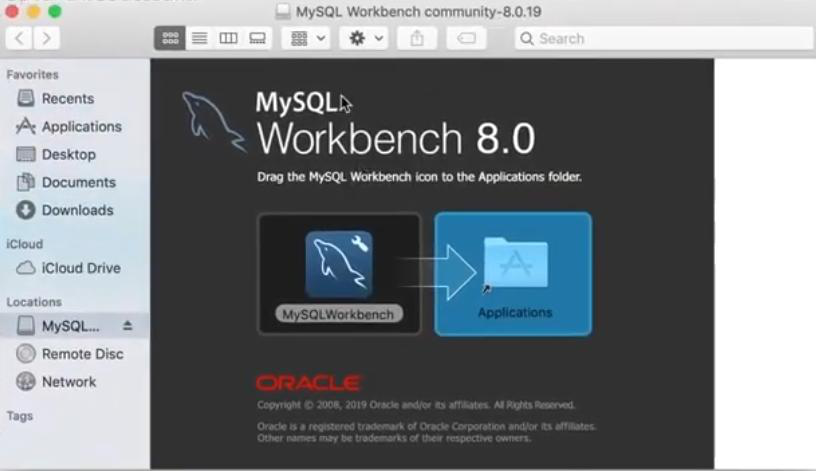Select the MySQLWorkbench app icon

(x=339, y=264)
